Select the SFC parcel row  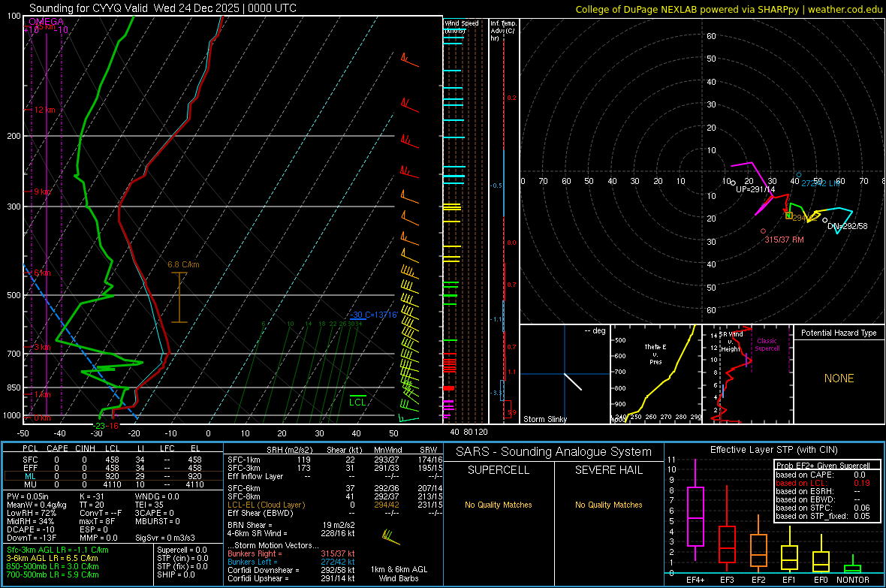pos(113,460)
